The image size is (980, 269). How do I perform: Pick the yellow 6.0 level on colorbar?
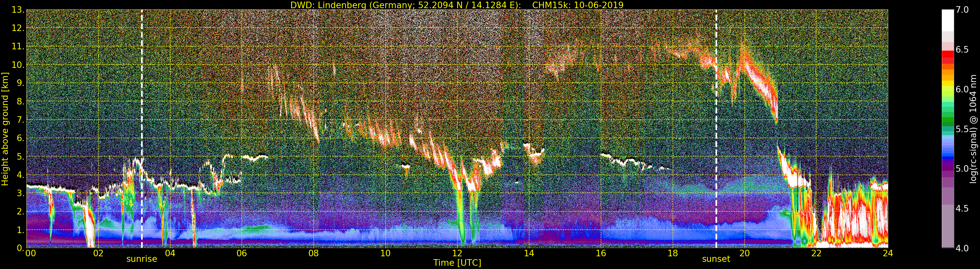click(x=947, y=89)
